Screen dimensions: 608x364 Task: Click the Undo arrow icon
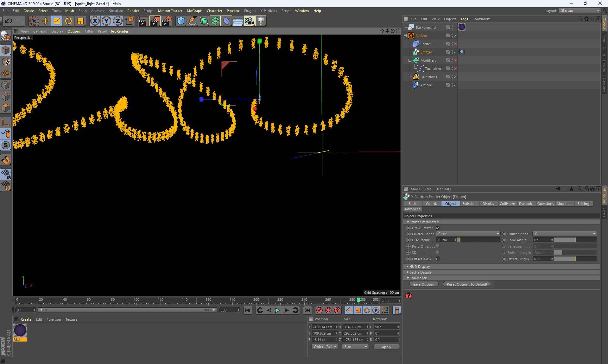(8, 21)
